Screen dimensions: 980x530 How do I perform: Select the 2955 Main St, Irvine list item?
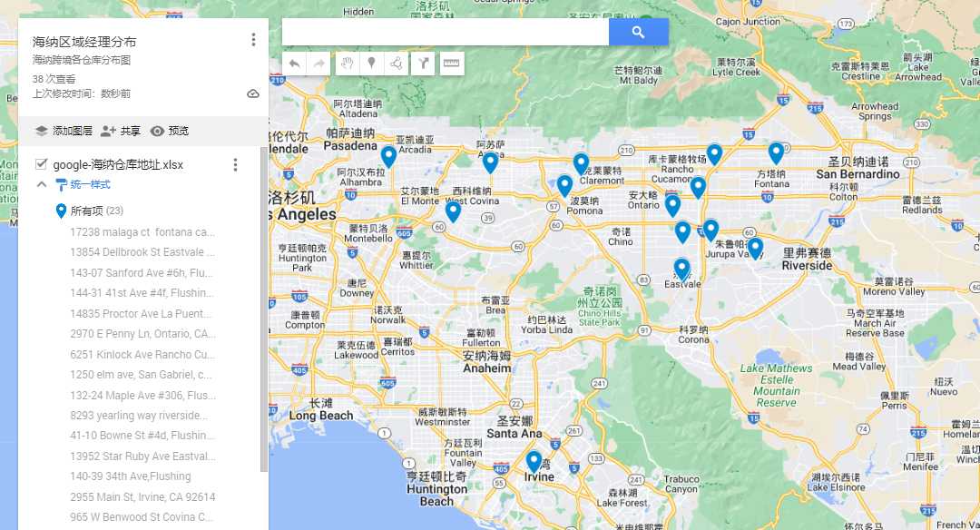[x=142, y=497]
